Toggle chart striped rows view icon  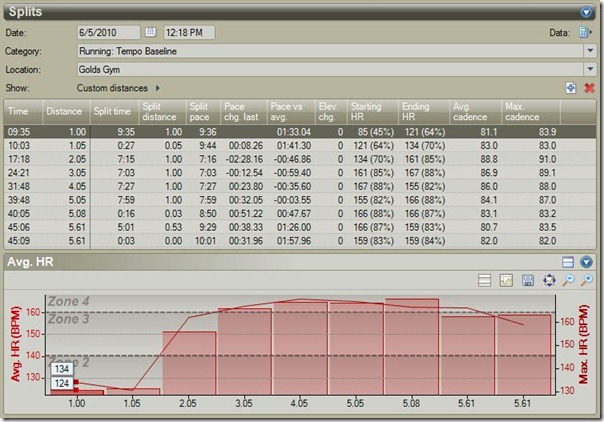484,281
